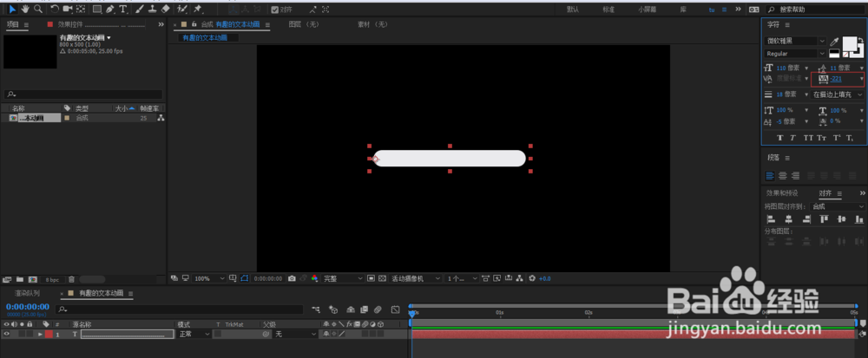Viewport: 868px width, 358px height.
Task: Select the Pen tool
Action: 110,9
